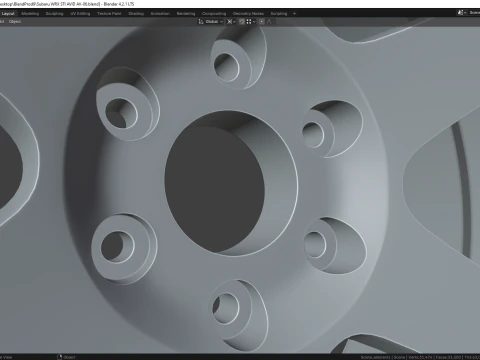This screenshot has width=480, height=360.
Task: Open the scene browse icon dropdown
Action: (461, 13)
